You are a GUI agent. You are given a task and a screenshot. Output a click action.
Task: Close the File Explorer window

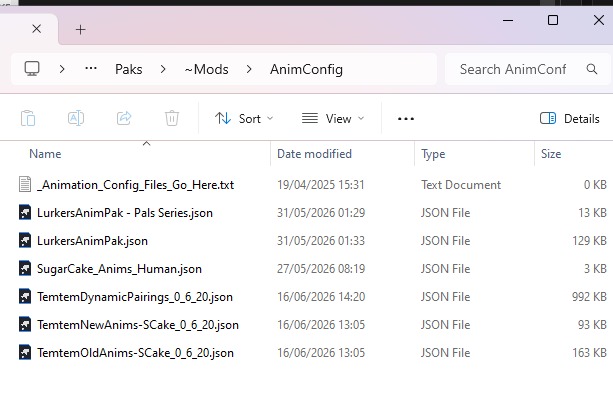(x=599, y=20)
